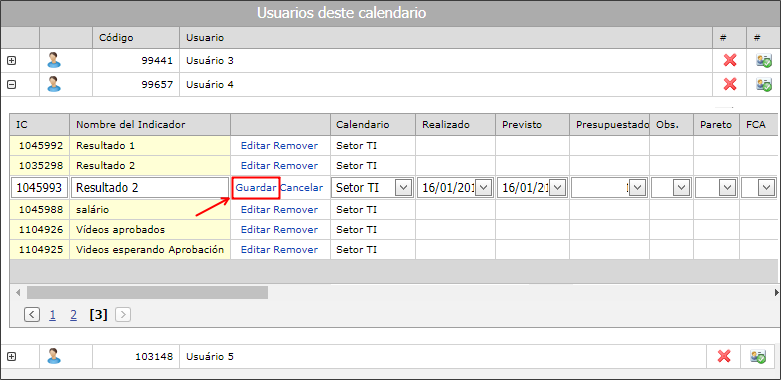Image resolution: width=781 pixels, height=380 pixels.
Task: Open the Obs. dropdown in edit row
Action: 680,188
